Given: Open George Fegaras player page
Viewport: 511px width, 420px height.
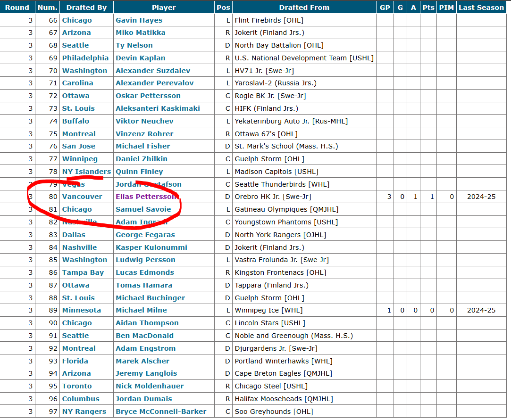Looking at the screenshot, I should click(145, 235).
